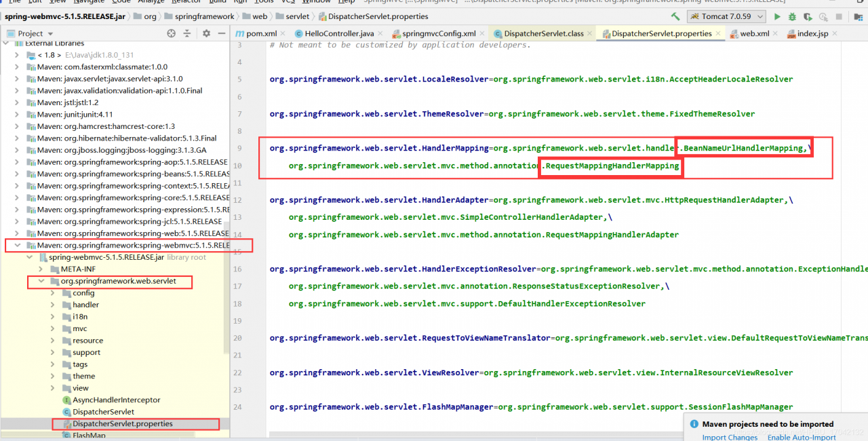Click line number 9 in editor gutter

click(239, 148)
